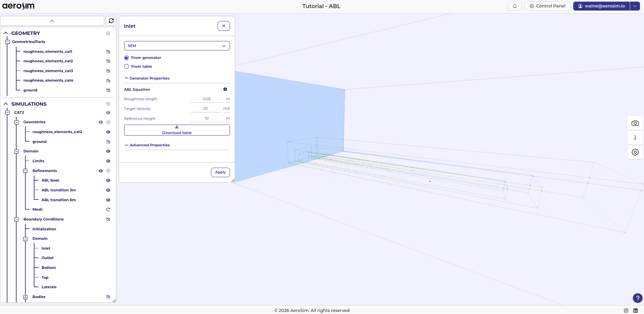
Task: Expand the Bodies tree node
Action: [x=25, y=297]
